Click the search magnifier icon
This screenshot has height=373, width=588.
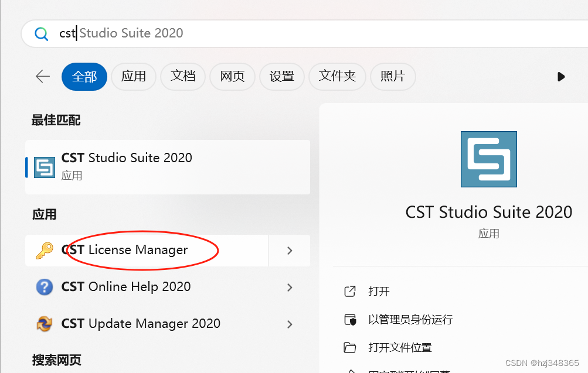tap(41, 33)
